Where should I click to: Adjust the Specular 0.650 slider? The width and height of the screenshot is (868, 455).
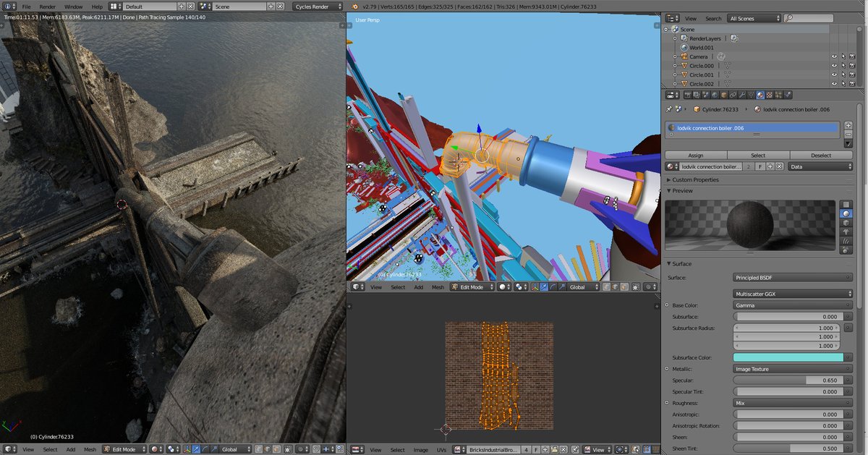point(788,380)
